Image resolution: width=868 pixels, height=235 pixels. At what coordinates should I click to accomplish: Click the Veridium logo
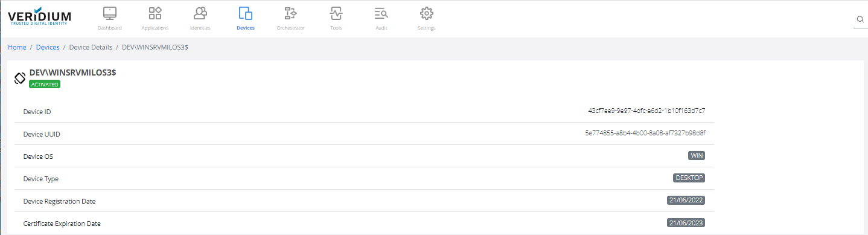click(39, 16)
